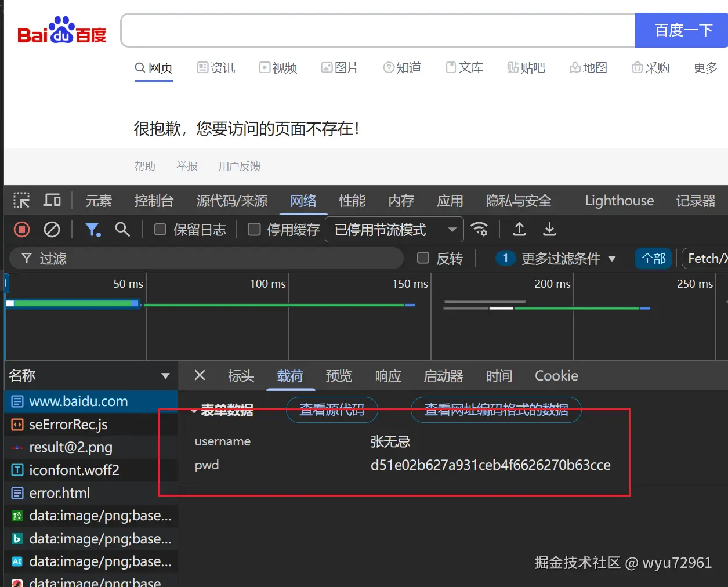Open network search magnifier
This screenshot has height=587, width=728.
tap(122, 229)
